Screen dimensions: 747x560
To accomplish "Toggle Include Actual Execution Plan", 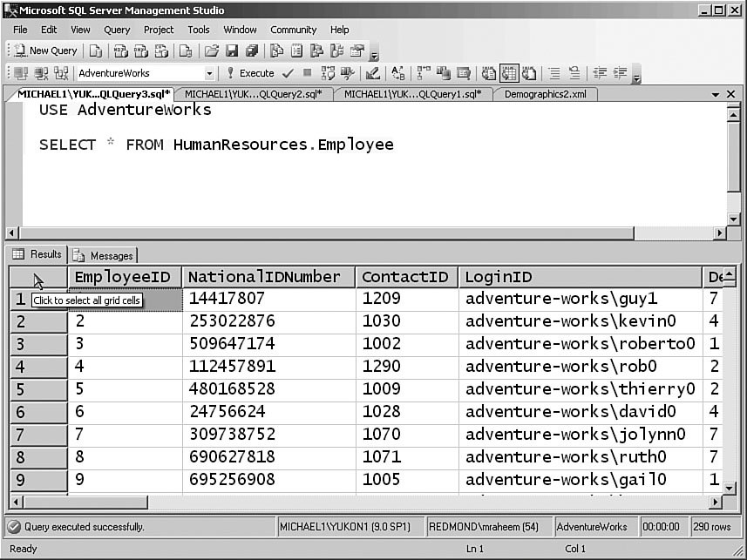I will tap(424, 73).
